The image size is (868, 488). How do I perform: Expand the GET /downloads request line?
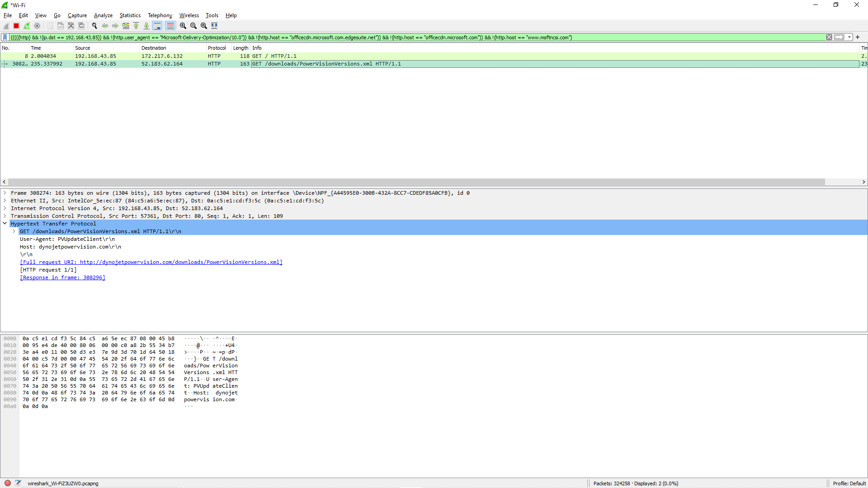pos(14,231)
